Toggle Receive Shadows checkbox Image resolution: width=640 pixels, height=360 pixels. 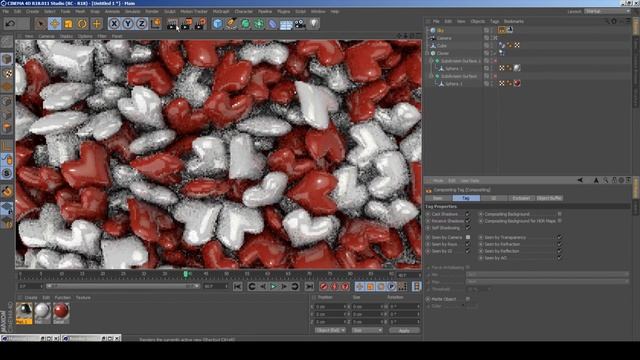(468, 221)
